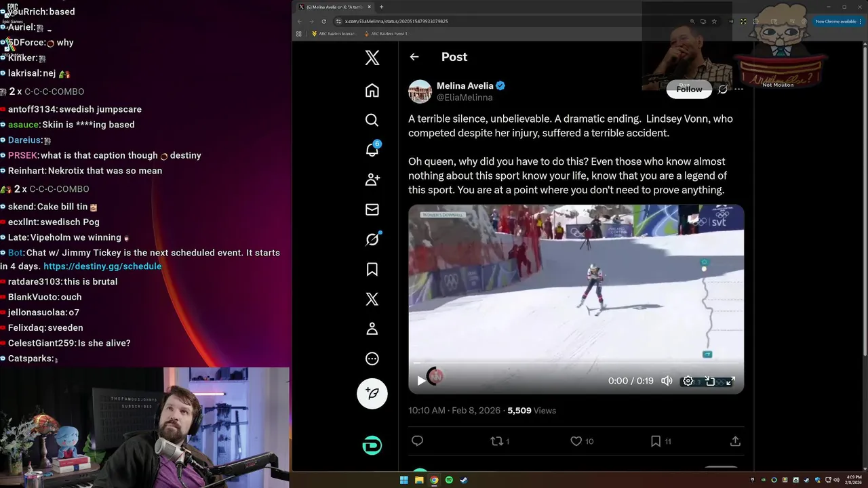Screen dimensions: 868x488
Task: Select the Melina Avelia browser tab
Action: pos(335,7)
